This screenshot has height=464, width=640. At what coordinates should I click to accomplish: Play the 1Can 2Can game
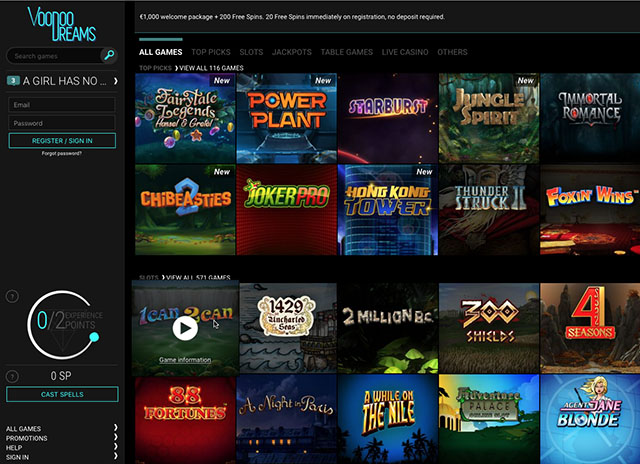tap(185, 328)
